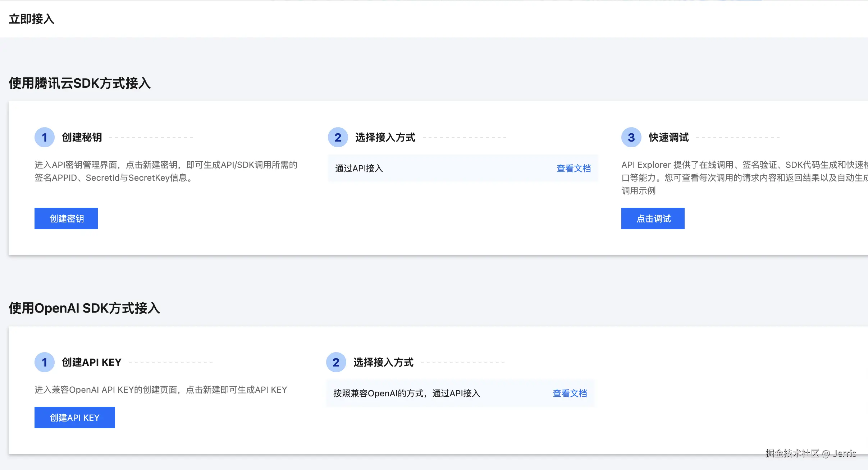Click step 1 circle beside 创建秘钥
868x470 pixels.
click(x=44, y=137)
